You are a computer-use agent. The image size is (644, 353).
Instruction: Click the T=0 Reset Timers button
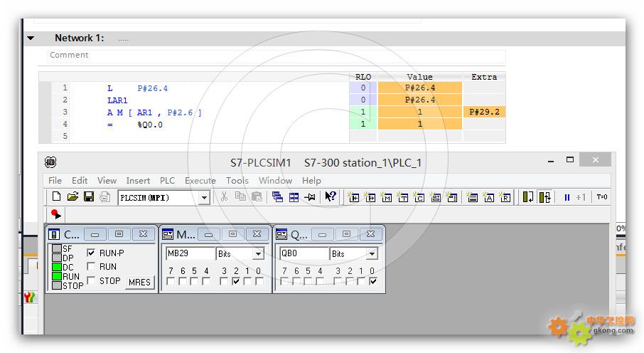[601, 197]
